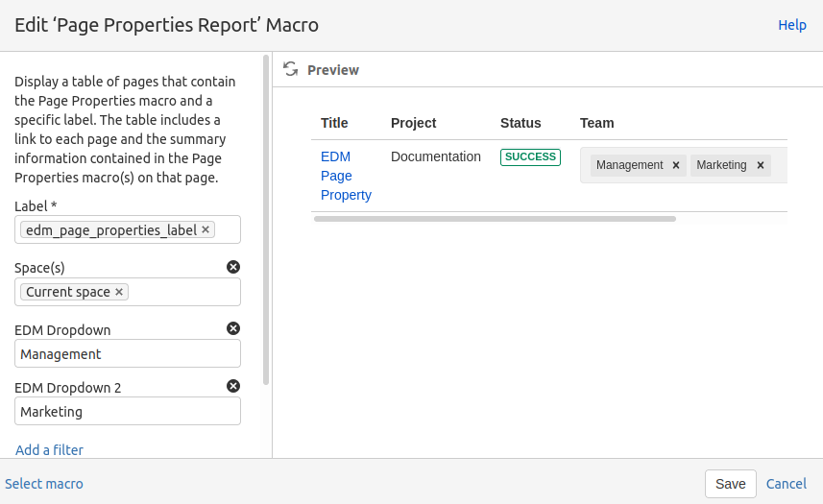Refresh the macro preview
The image size is (823, 504).
(290, 69)
